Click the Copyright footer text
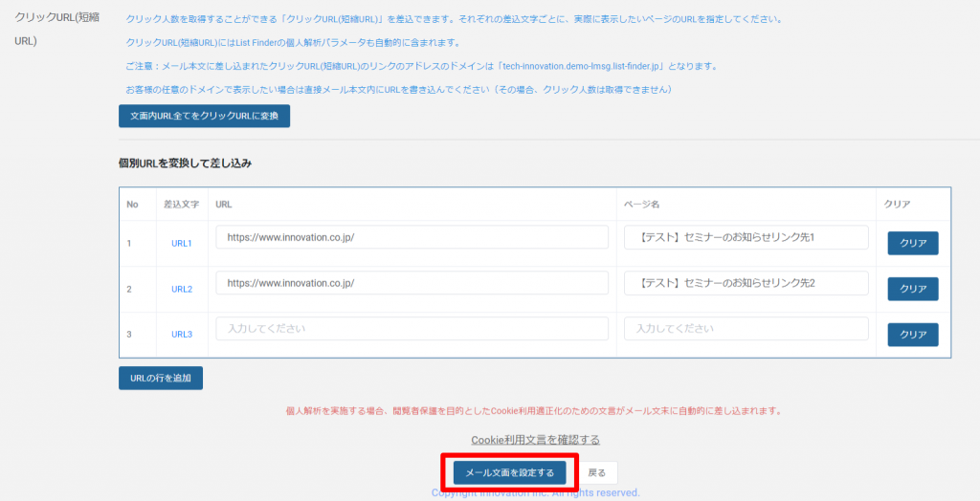The width and height of the screenshot is (980, 501). [x=536, y=493]
